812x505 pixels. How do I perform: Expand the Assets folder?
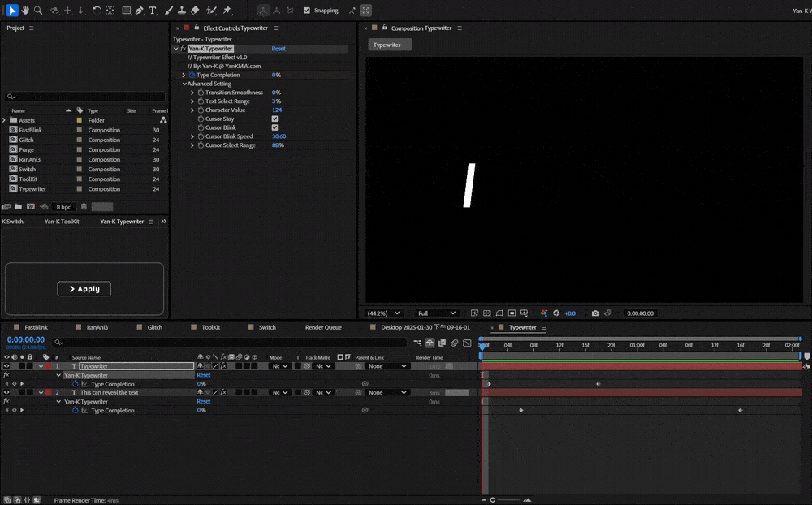4,120
